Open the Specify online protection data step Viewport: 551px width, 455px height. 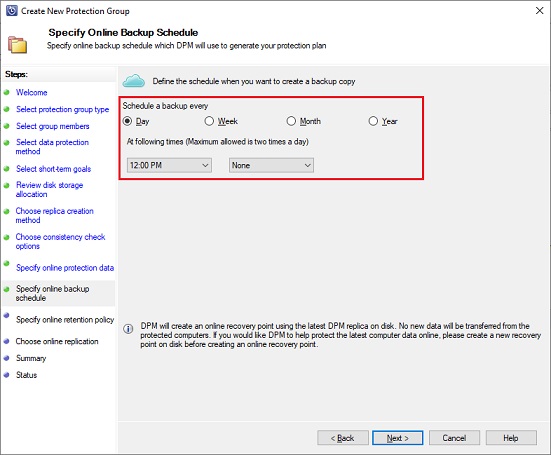(x=65, y=268)
